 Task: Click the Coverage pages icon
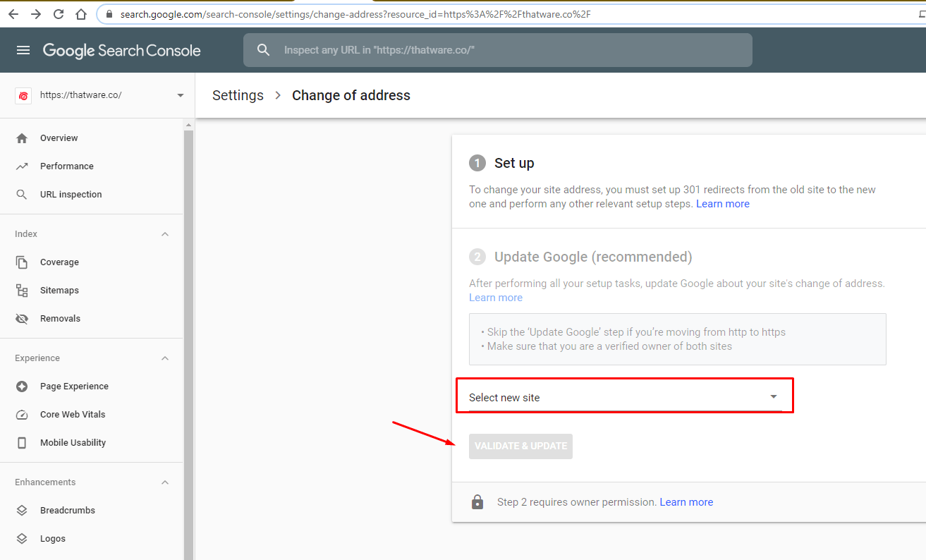pyautogui.click(x=22, y=262)
